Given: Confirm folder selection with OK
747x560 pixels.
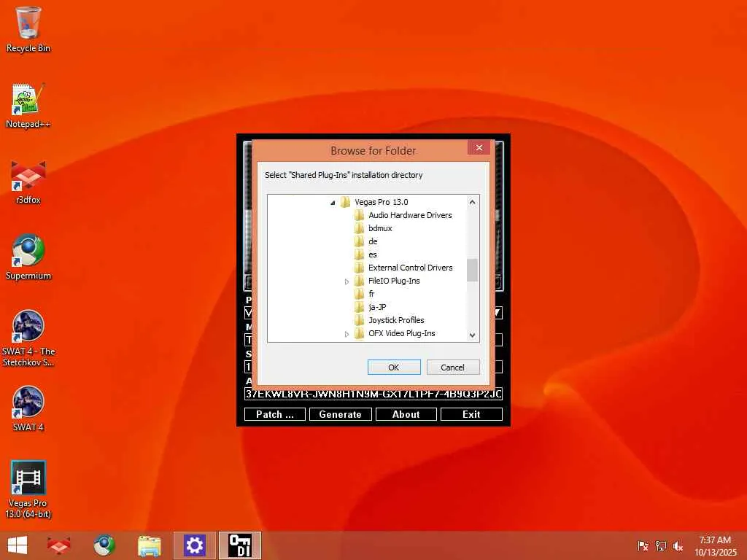Looking at the screenshot, I should [394, 367].
